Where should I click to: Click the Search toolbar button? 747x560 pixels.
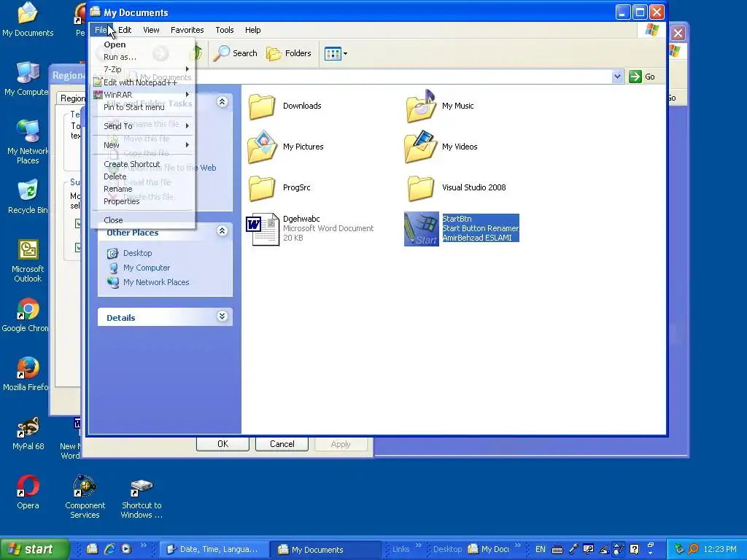click(x=235, y=53)
